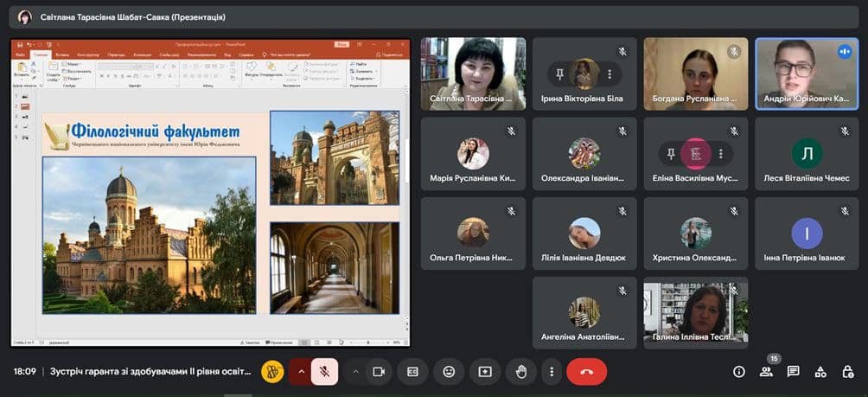
Task: Open options for Ірина Вікторівна Біла tile
Action: 610,74
